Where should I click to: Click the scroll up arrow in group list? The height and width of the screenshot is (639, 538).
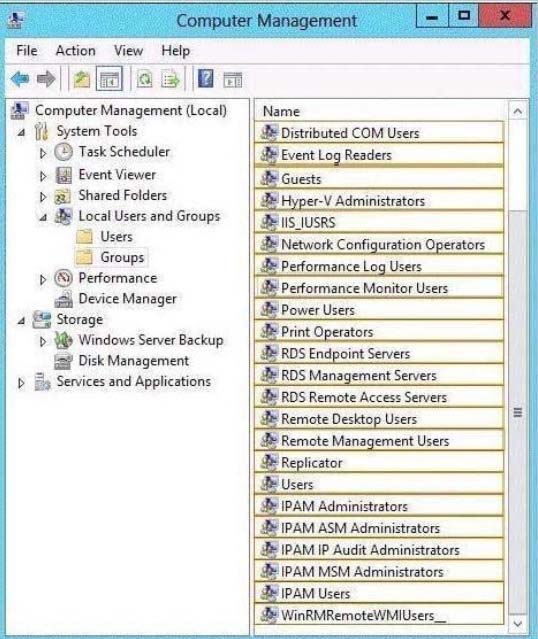pyautogui.click(x=518, y=111)
